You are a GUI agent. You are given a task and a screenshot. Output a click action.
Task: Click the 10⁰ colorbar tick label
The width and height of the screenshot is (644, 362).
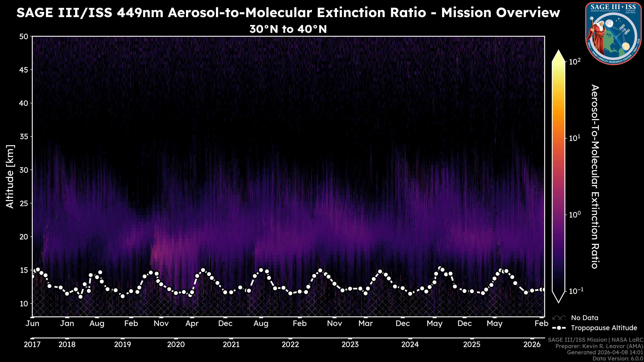575,215
